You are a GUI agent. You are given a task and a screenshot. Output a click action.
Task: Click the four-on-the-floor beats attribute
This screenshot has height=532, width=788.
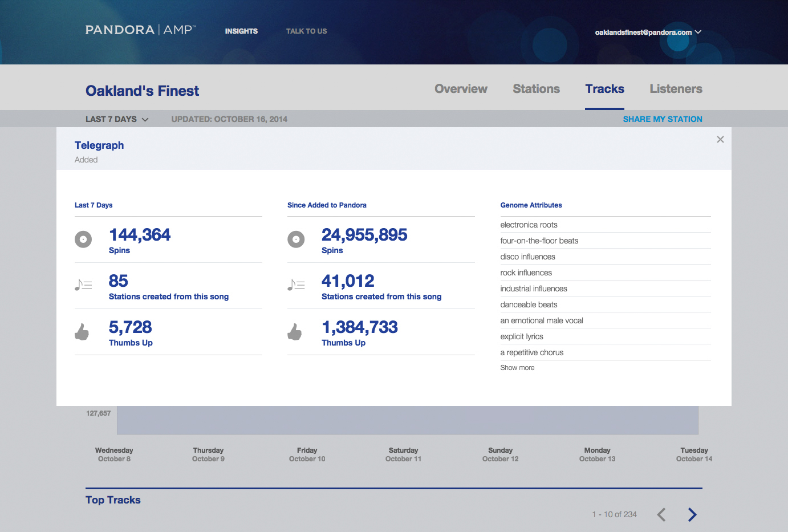[539, 241]
